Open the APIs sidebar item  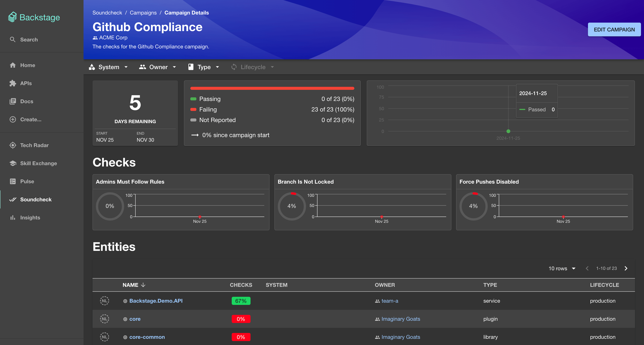tap(42, 83)
